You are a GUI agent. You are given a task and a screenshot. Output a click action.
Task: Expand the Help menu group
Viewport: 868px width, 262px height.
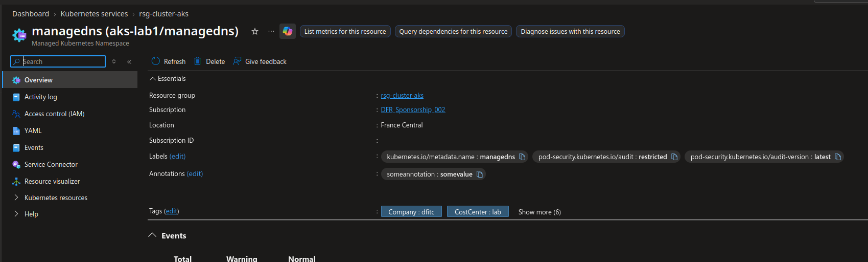(x=16, y=214)
